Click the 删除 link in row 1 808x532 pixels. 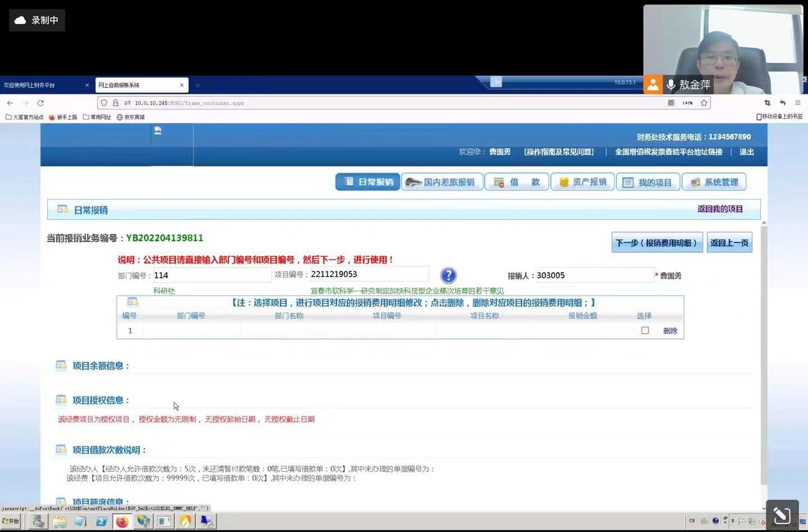670,331
